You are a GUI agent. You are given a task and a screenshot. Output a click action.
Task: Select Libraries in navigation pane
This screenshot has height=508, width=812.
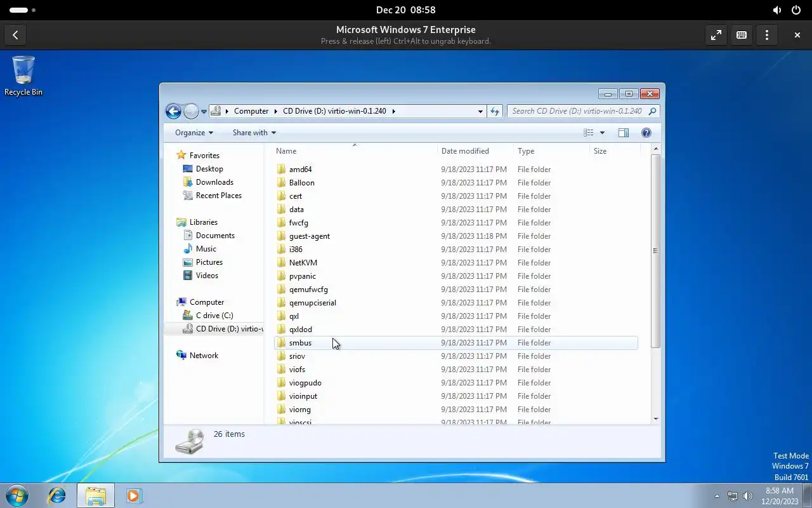203,222
